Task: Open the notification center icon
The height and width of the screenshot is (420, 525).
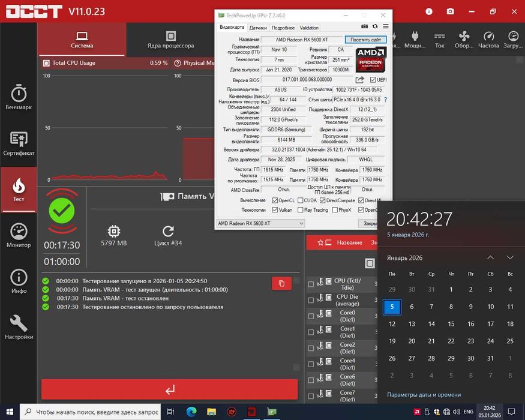Action: point(512,412)
